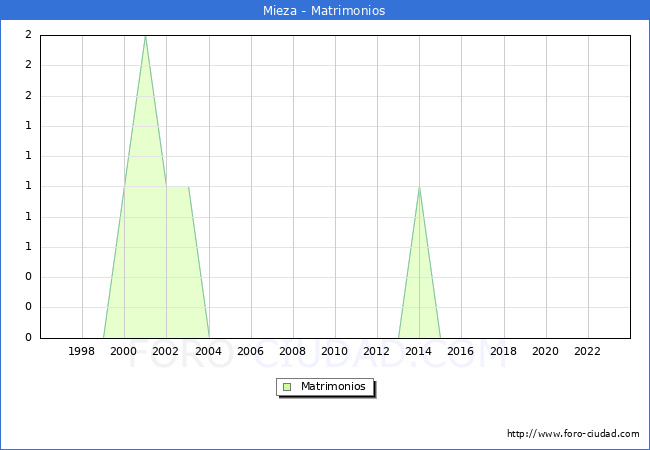Click x-axis label 2020
This screenshot has height=450, width=650.
(546, 351)
